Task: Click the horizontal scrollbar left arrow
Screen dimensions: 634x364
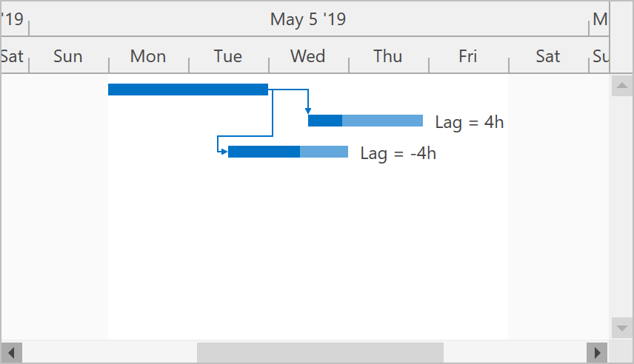Action: [12, 351]
